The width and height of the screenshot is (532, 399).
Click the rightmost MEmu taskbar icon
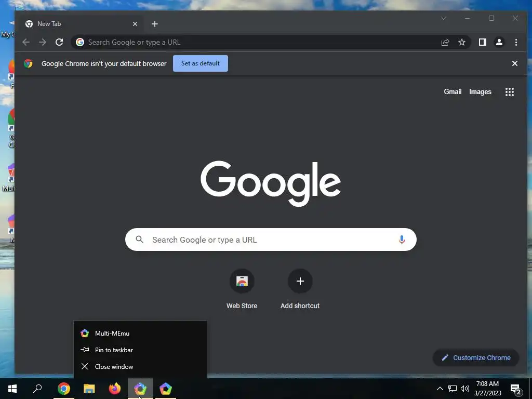pyautogui.click(x=166, y=389)
